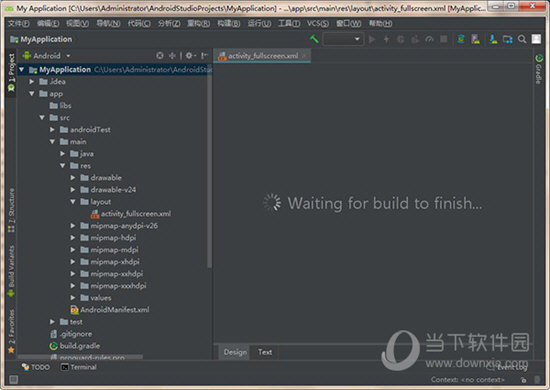The height and width of the screenshot is (390, 550).
Task: Collapse the layout folder arrow
Action: click(x=73, y=202)
